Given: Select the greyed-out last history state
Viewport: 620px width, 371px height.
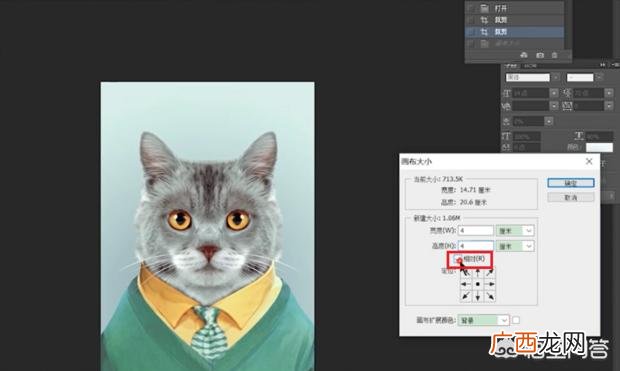Looking at the screenshot, I should [x=514, y=44].
